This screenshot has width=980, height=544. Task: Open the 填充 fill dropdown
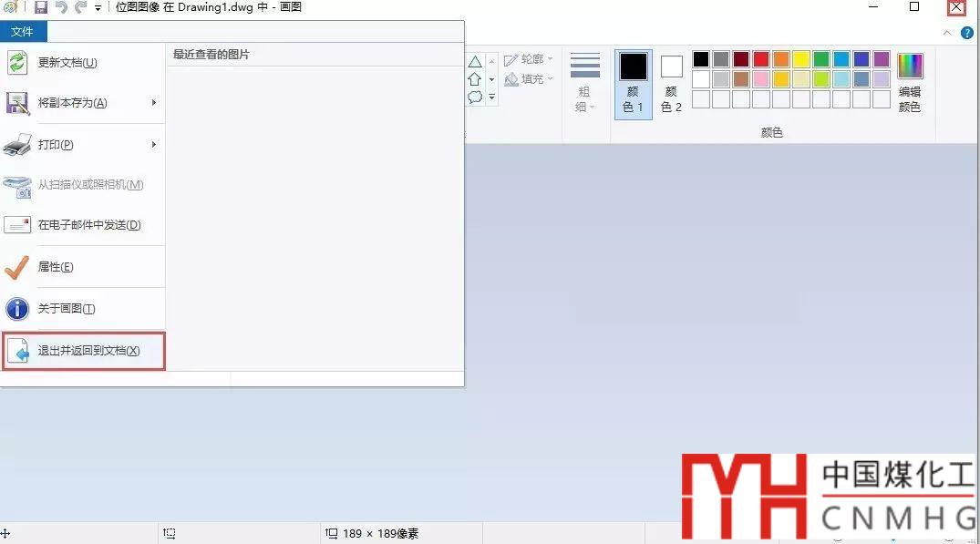529,79
